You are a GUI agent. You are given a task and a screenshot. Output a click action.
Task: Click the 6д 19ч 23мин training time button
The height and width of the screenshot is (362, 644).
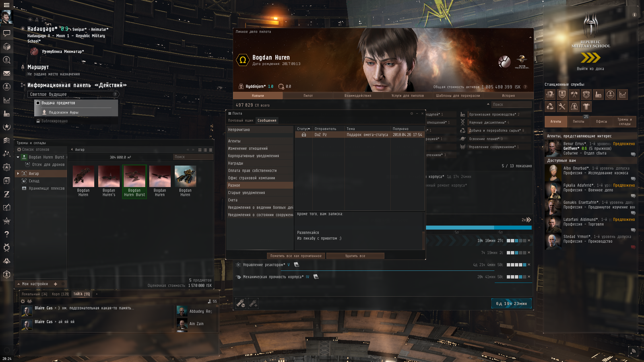click(511, 304)
